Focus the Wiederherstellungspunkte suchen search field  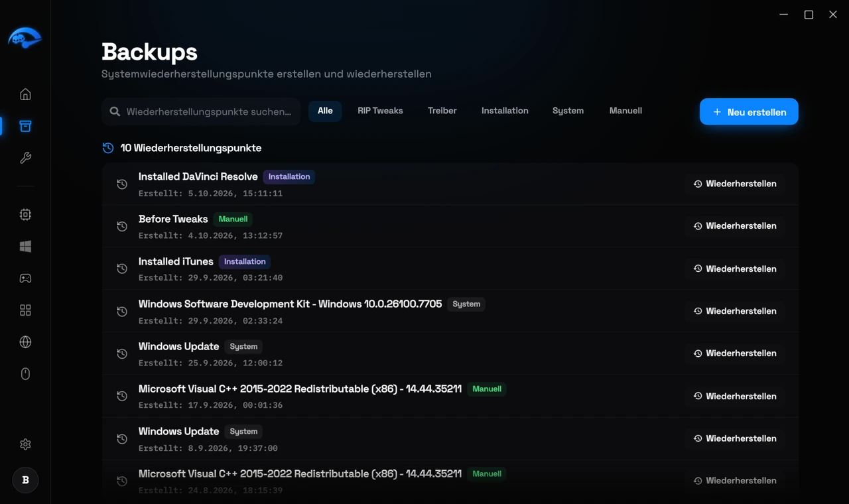tap(201, 111)
